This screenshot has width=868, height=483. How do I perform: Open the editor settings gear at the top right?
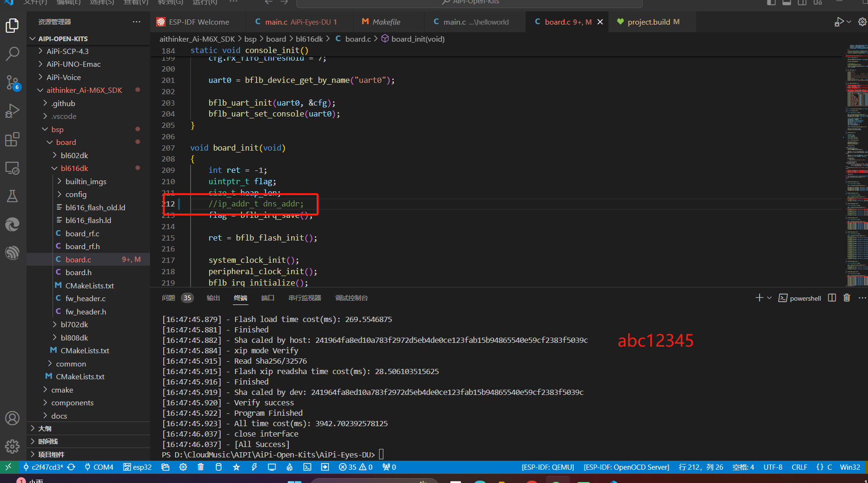click(x=862, y=22)
